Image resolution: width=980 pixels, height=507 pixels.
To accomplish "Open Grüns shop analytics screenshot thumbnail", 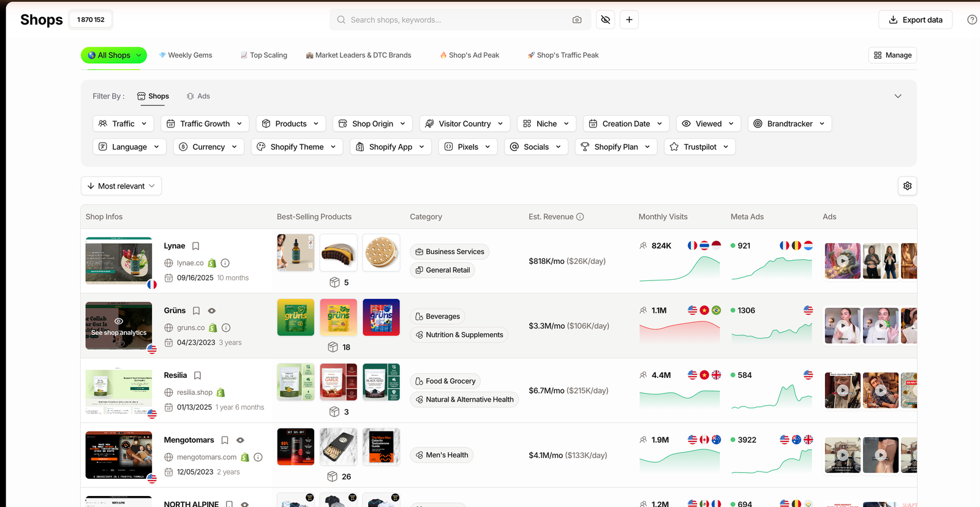I will [119, 326].
